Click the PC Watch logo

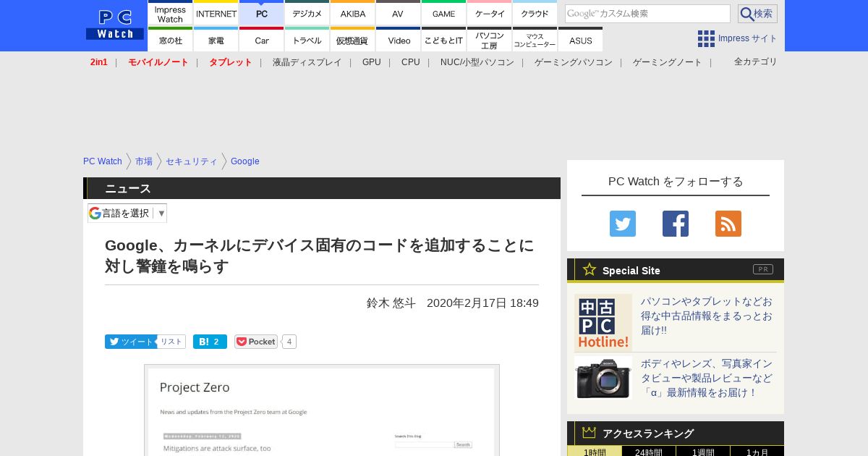coord(115,25)
